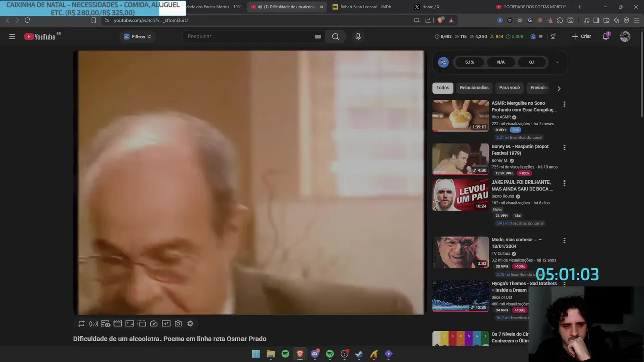This screenshot has height=362, width=644.
Task: Close the Dificuldade de um alcoolotra tab
Action: coord(321,7)
